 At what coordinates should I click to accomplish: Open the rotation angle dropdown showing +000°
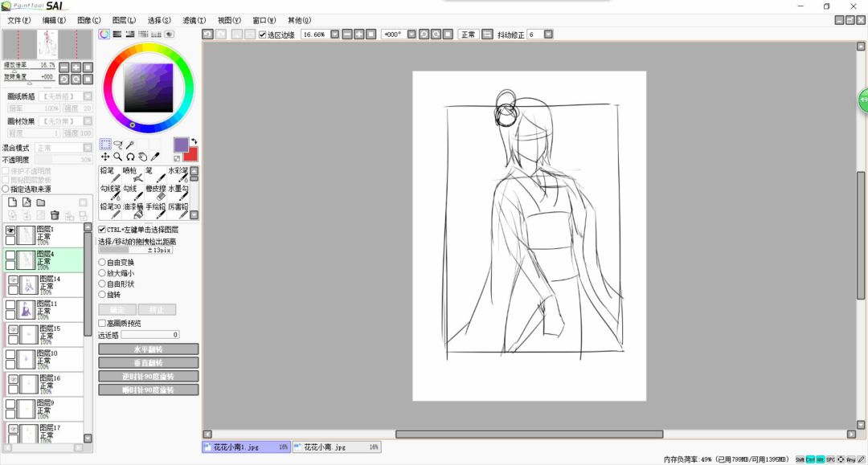pos(411,35)
